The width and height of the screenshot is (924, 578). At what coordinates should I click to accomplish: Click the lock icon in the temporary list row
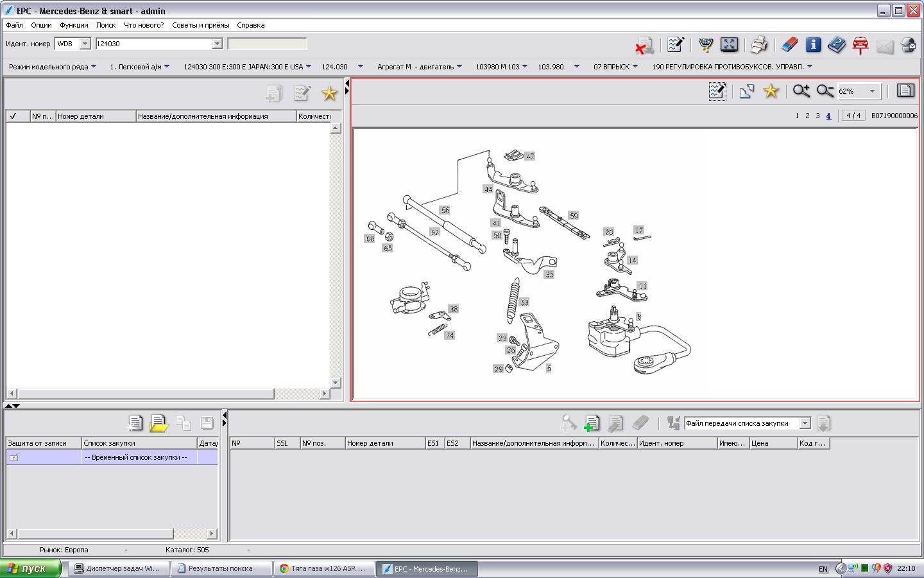14,457
